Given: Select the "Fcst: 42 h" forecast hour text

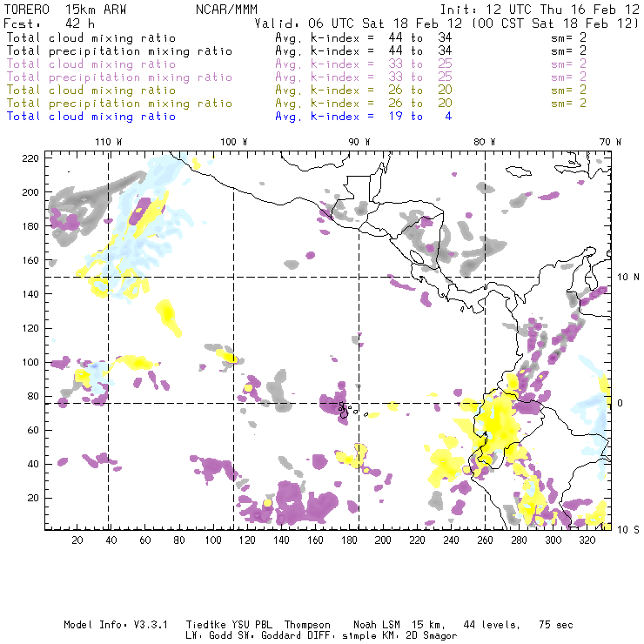Looking at the screenshot, I should point(49,23).
